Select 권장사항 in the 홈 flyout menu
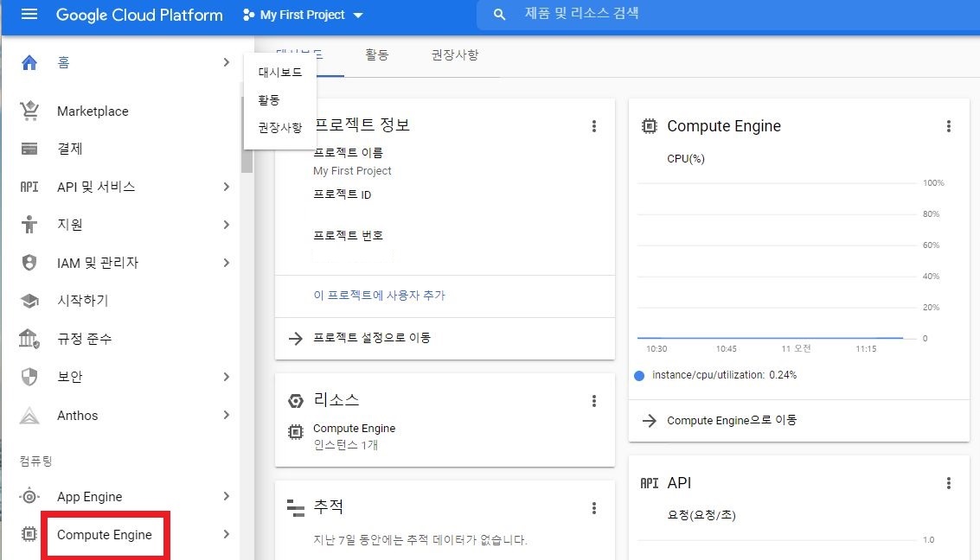 pos(280,127)
